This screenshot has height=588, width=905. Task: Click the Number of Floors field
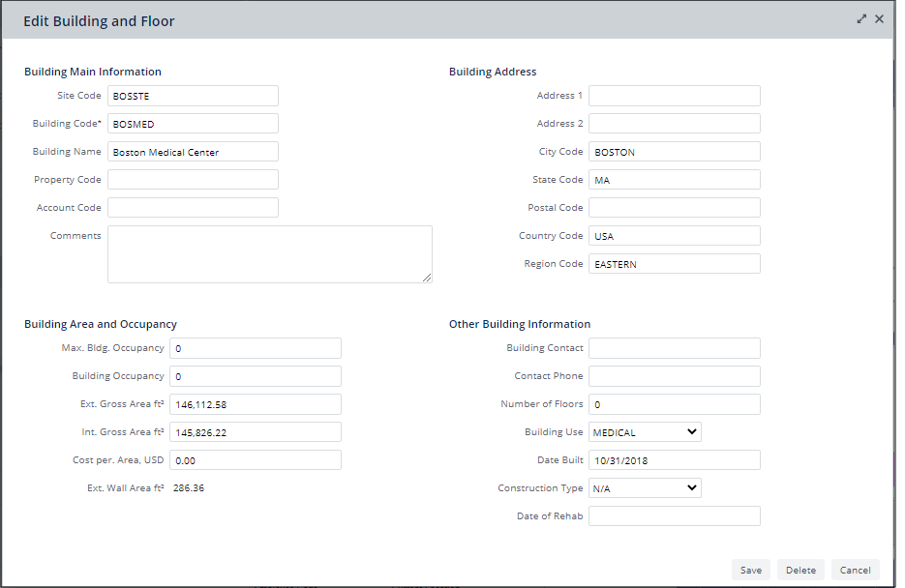click(x=674, y=404)
